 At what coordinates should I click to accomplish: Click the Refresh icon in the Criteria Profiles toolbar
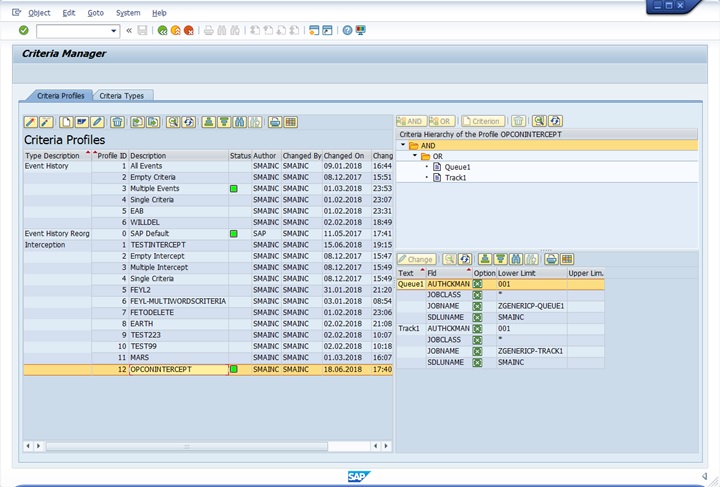(x=189, y=122)
